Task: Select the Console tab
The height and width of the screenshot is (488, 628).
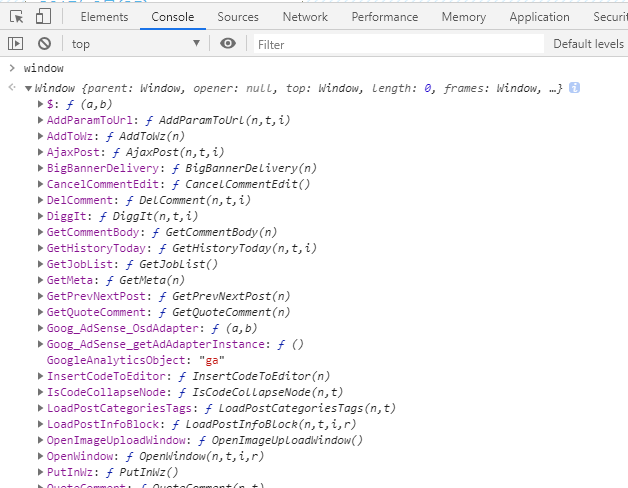Action: [x=173, y=17]
